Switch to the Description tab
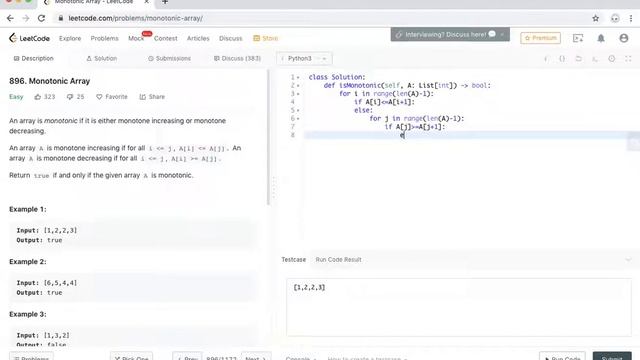640x360 pixels. [33, 58]
